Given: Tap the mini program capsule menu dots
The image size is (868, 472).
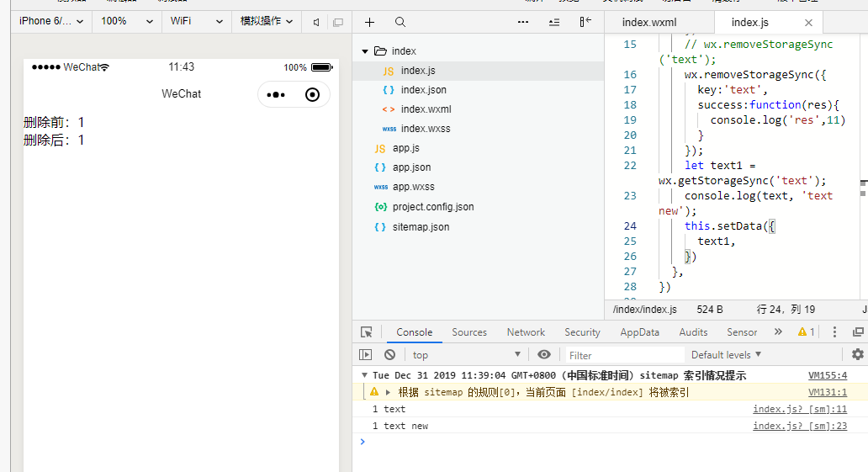Looking at the screenshot, I should (276, 95).
